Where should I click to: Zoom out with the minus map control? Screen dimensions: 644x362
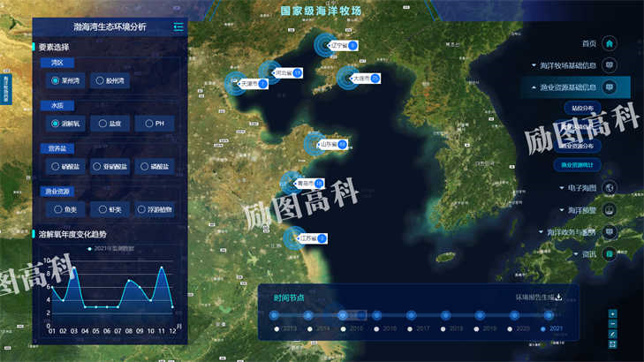click(x=613, y=324)
